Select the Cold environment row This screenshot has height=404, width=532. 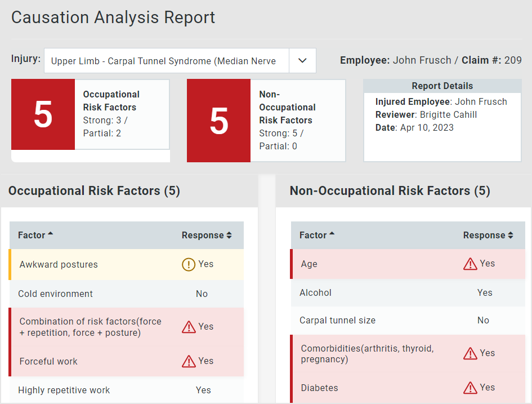[x=127, y=294]
